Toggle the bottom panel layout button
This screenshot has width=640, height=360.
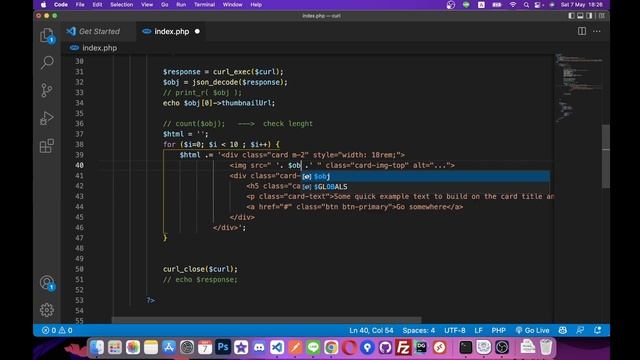(580, 16)
